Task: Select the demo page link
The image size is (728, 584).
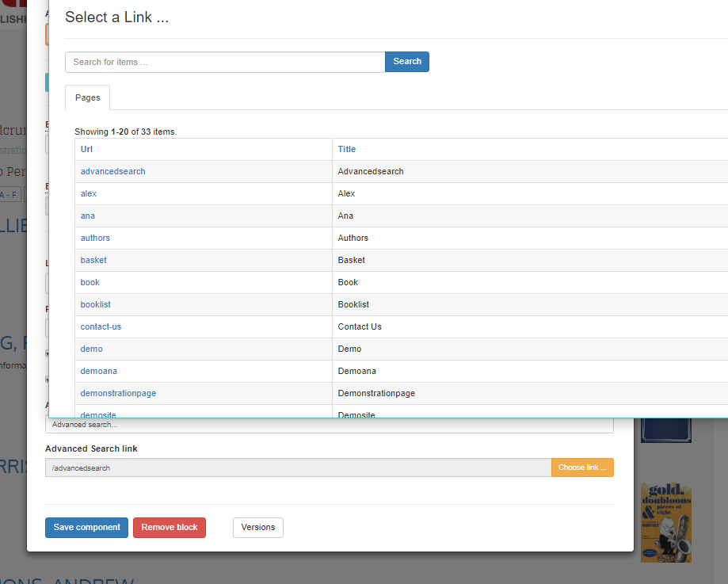Action: click(91, 349)
